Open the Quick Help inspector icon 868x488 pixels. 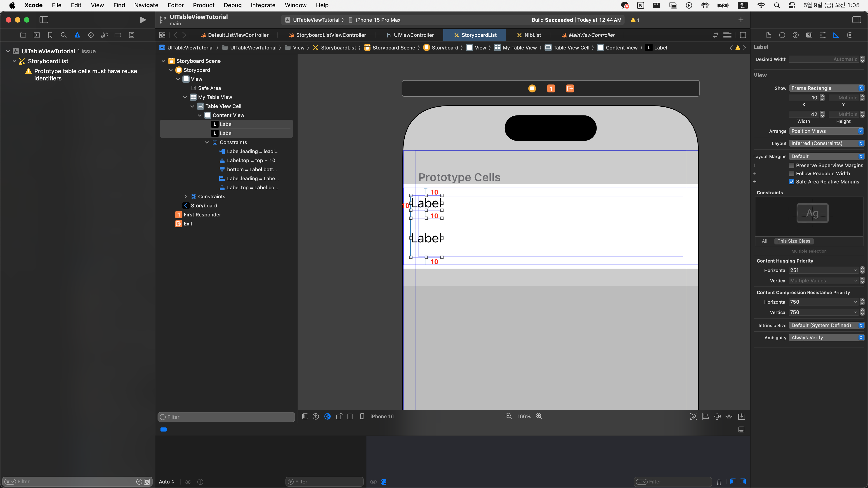pos(796,35)
